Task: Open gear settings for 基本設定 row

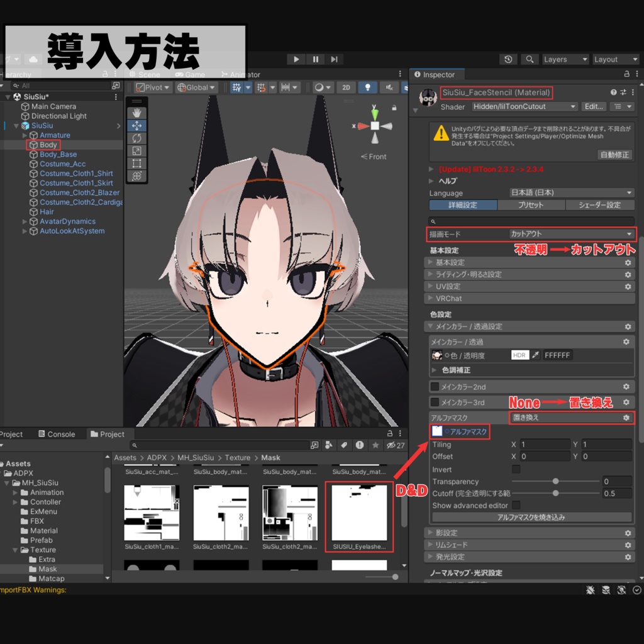Action: pyautogui.click(x=628, y=262)
